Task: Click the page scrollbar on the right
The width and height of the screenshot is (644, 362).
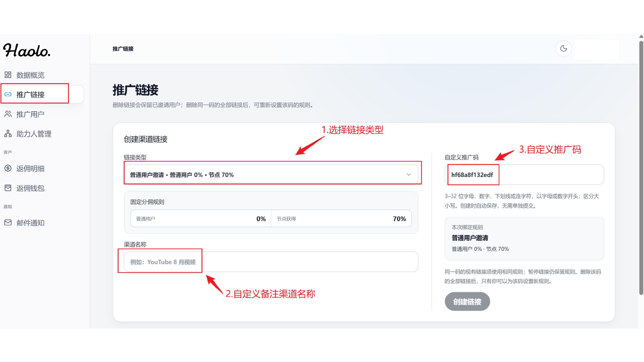Action: (641, 168)
